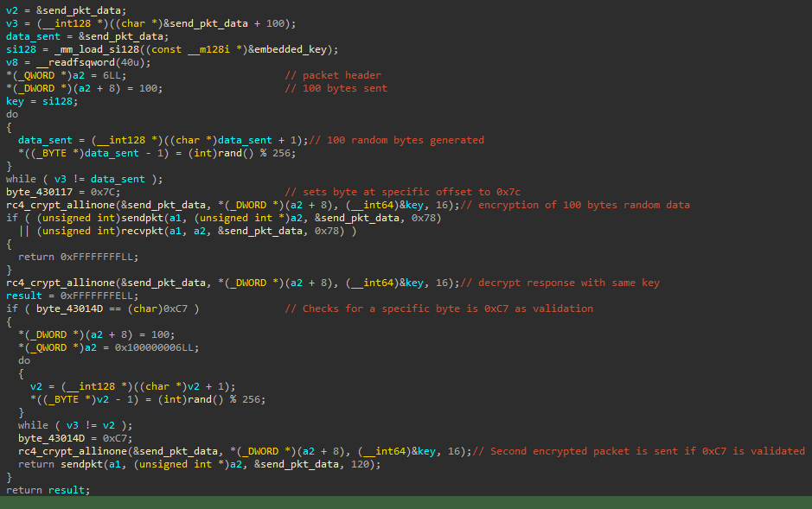Click the "return result;" statement

pyautogui.click(x=48, y=490)
